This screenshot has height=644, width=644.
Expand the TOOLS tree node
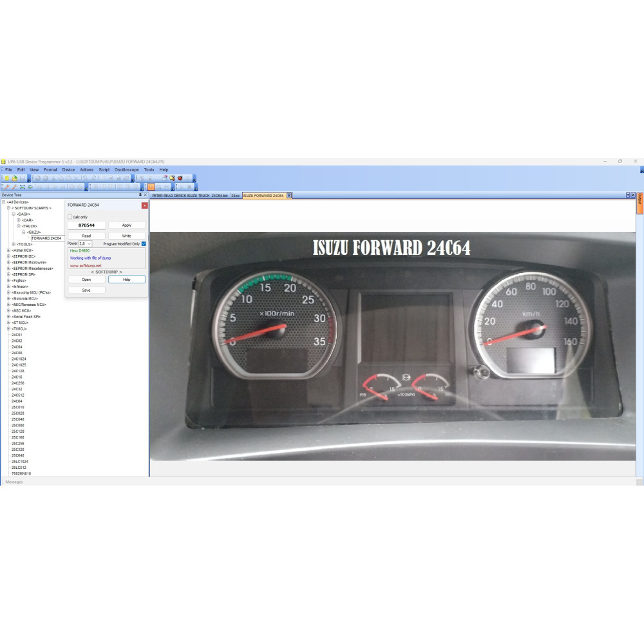point(14,244)
